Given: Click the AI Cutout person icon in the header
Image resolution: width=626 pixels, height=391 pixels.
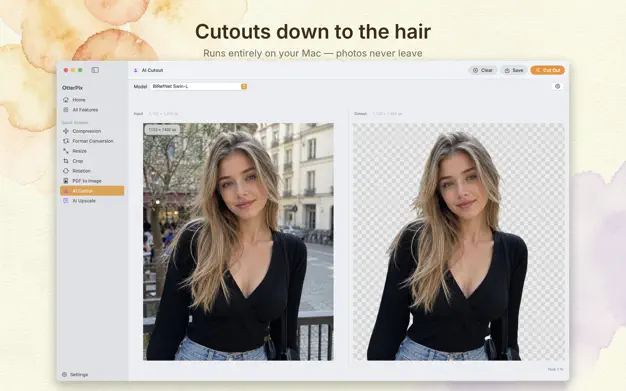Looking at the screenshot, I should click(x=136, y=70).
